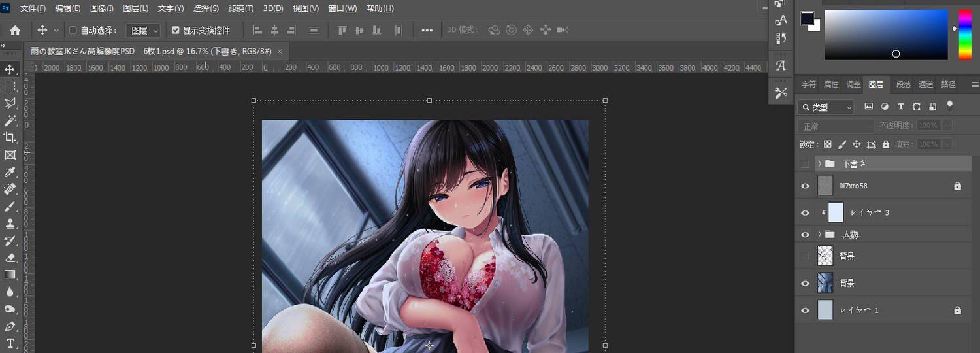
Task: Align bottom edges in options bar
Action: click(x=376, y=30)
